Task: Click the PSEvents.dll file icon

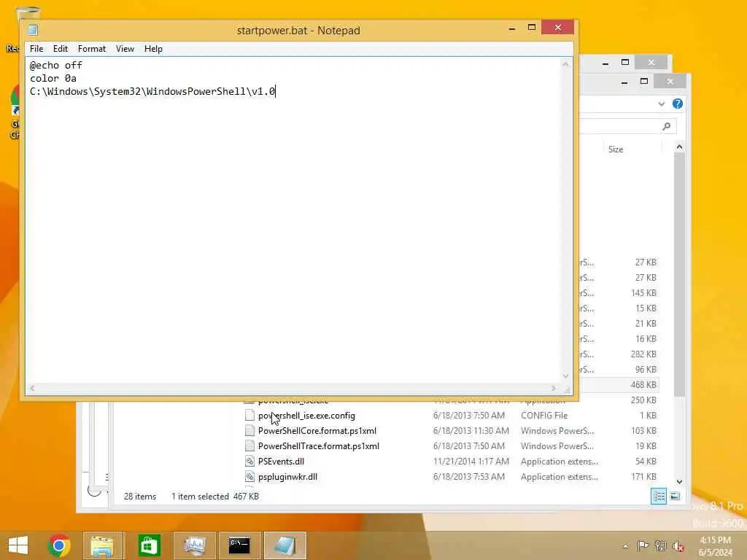Action: [249, 462]
